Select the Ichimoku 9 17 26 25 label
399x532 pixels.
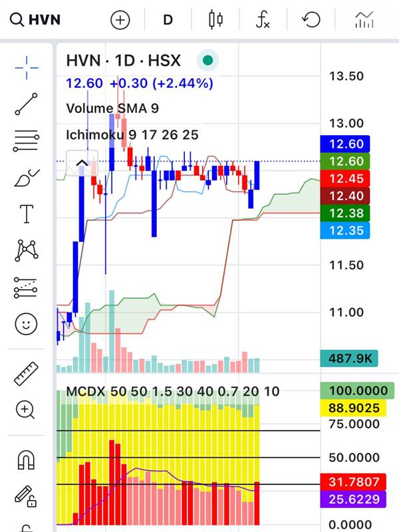132,135
